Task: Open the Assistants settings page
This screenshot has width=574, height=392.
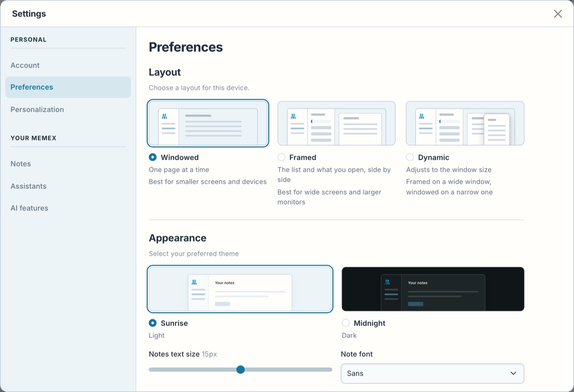Action: tap(68, 186)
